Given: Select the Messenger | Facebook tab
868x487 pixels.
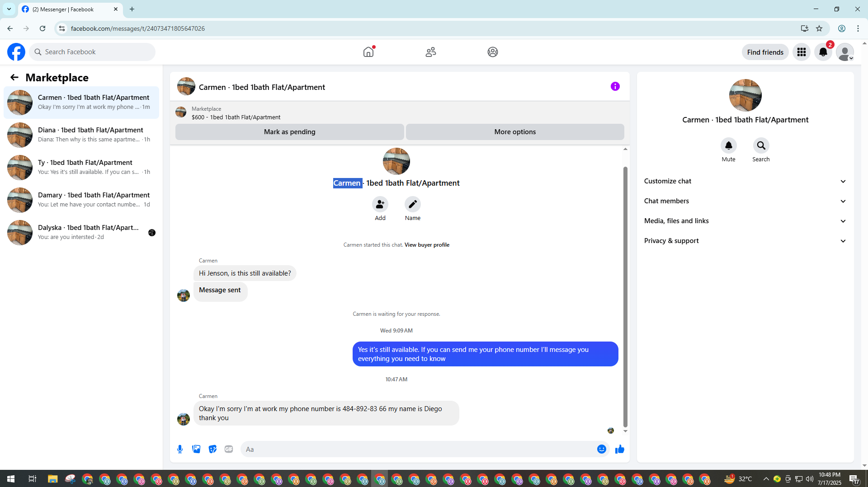Looking at the screenshot, I should click(x=70, y=9).
